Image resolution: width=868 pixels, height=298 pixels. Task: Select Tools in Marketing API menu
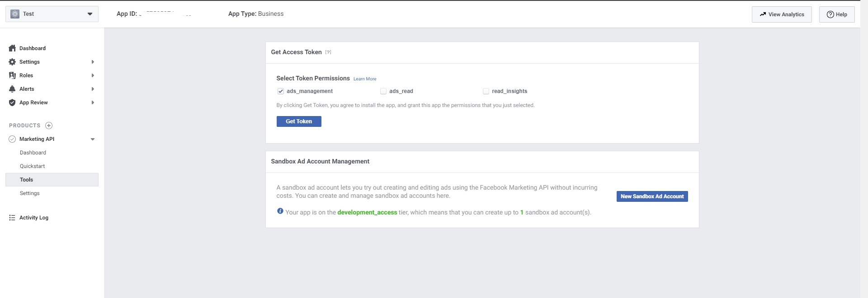point(27,180)
